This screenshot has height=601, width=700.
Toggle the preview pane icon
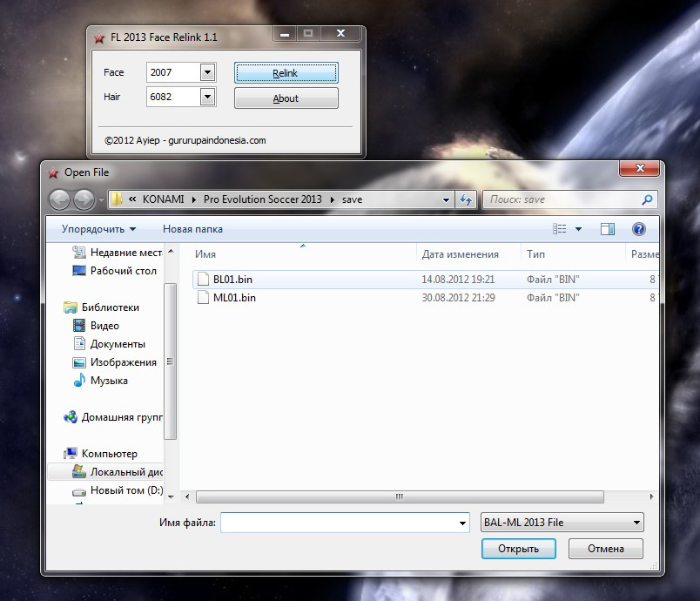click(x=607, y=229)
